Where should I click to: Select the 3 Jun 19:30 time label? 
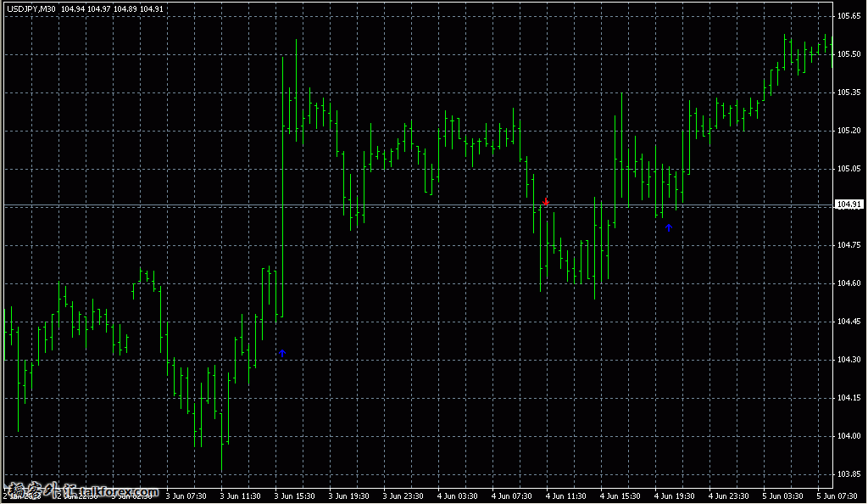click(349, 496)
